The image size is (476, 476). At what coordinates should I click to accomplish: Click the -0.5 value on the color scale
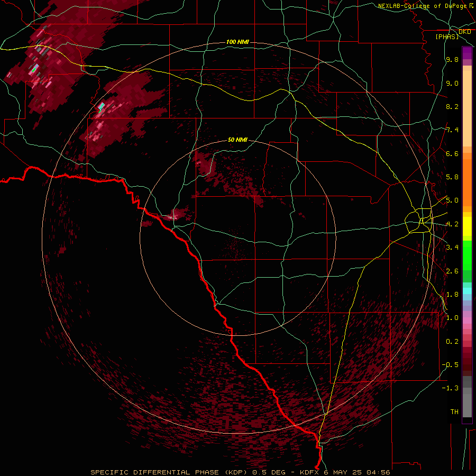450,365
